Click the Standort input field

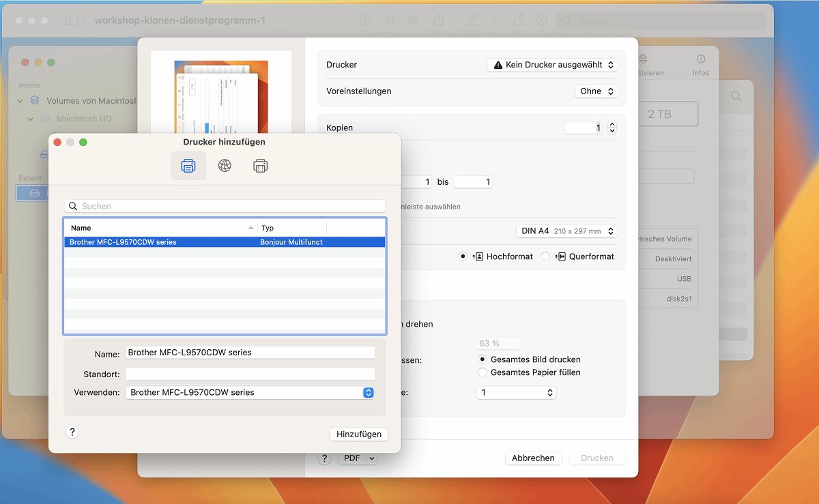[x=250, y=374]
